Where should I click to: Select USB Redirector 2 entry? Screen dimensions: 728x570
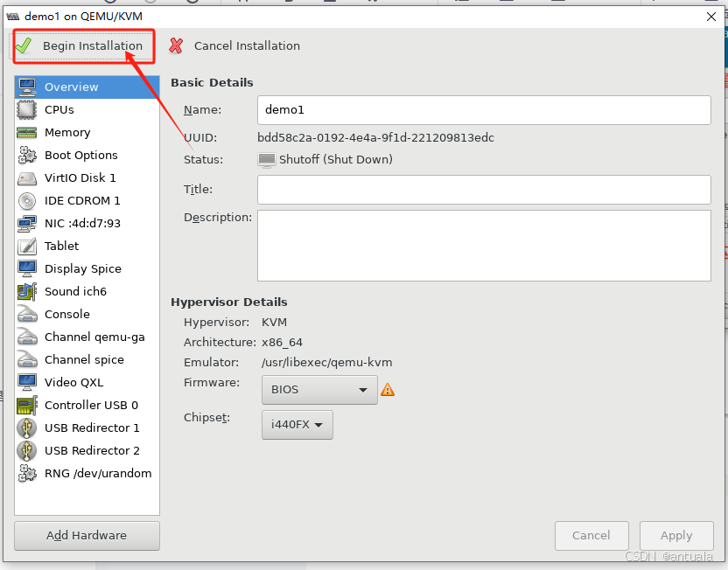point(87,450)
